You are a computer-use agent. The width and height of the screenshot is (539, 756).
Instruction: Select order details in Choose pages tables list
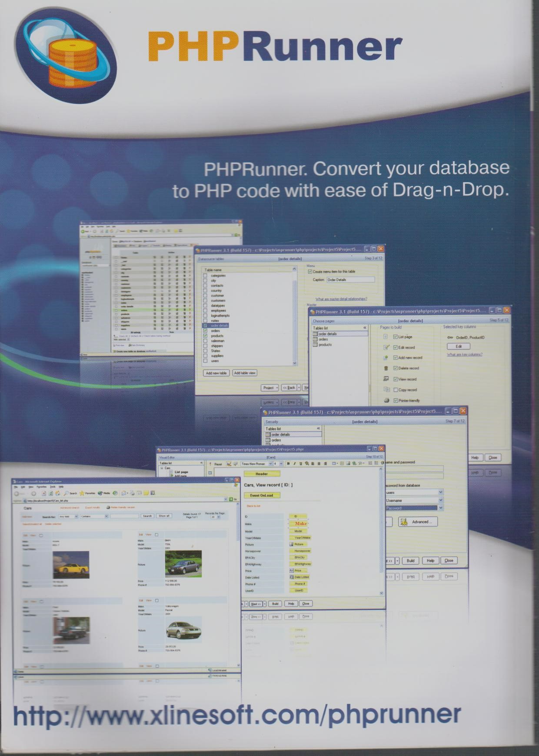tap(340, 334)
